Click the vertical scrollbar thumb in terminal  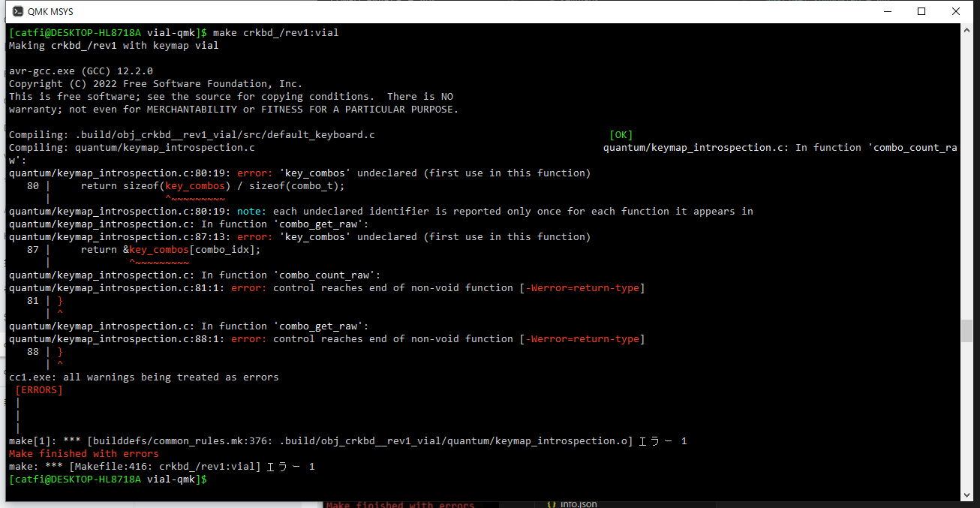click(967, 330)
